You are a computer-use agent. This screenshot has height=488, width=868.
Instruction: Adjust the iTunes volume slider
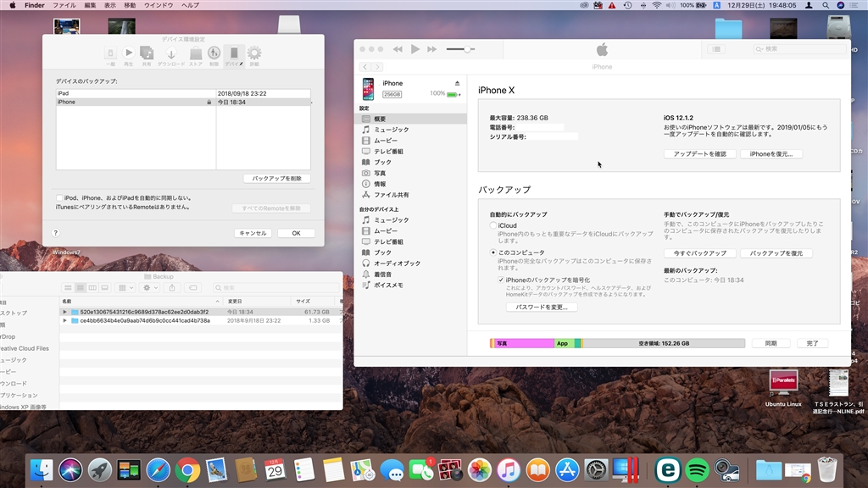click(x=467, y=49)
